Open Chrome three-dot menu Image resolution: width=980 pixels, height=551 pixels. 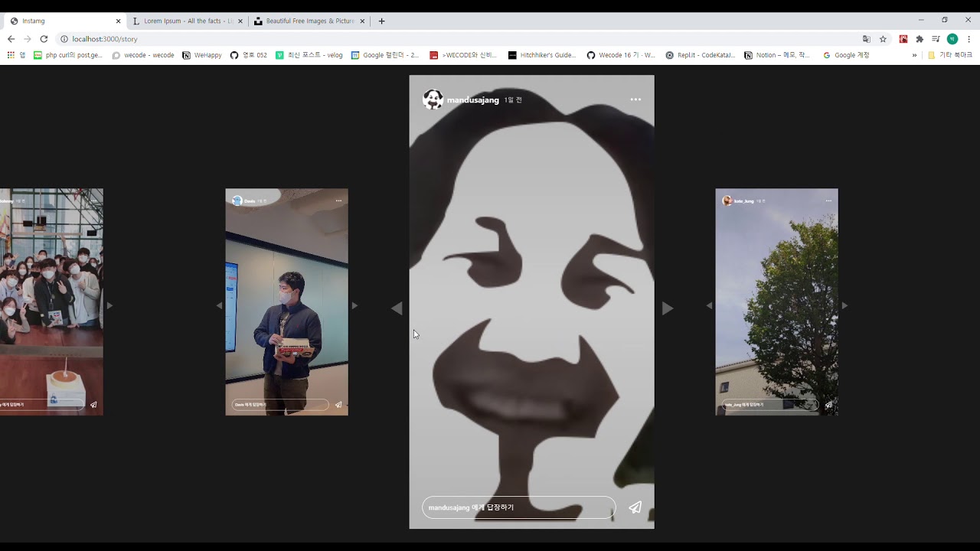[969, 39]
